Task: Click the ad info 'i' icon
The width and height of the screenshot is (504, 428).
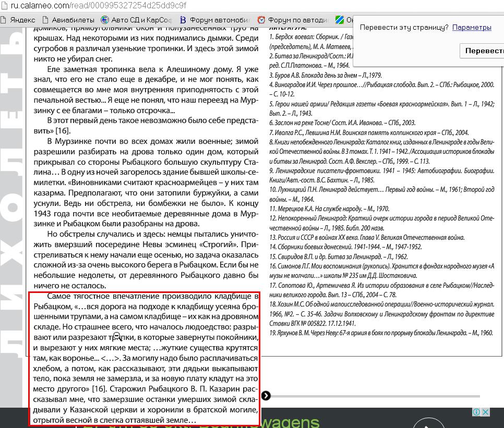Action: 476,412
